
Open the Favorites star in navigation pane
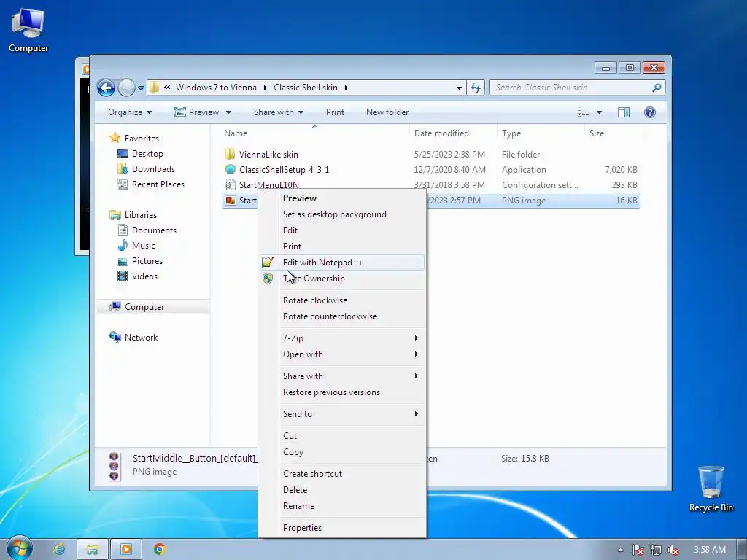(x=115, y=138)
